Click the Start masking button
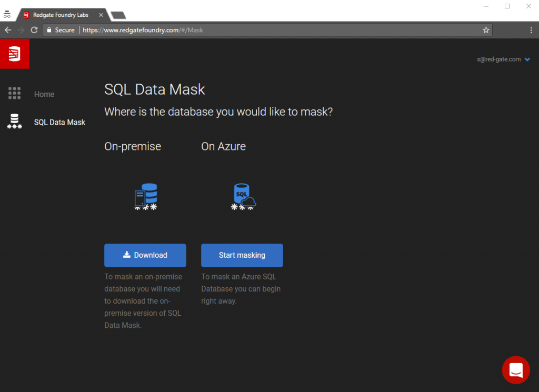The height and width of the screenshot is (392, 539). pyautogui.click(x=242, y=255)
